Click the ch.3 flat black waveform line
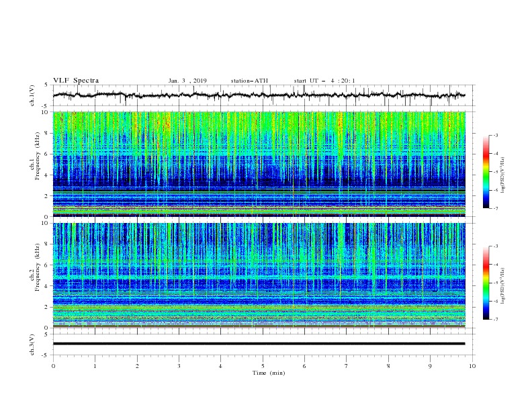Viewport: 532px width, 411px height. coord(259,344)
